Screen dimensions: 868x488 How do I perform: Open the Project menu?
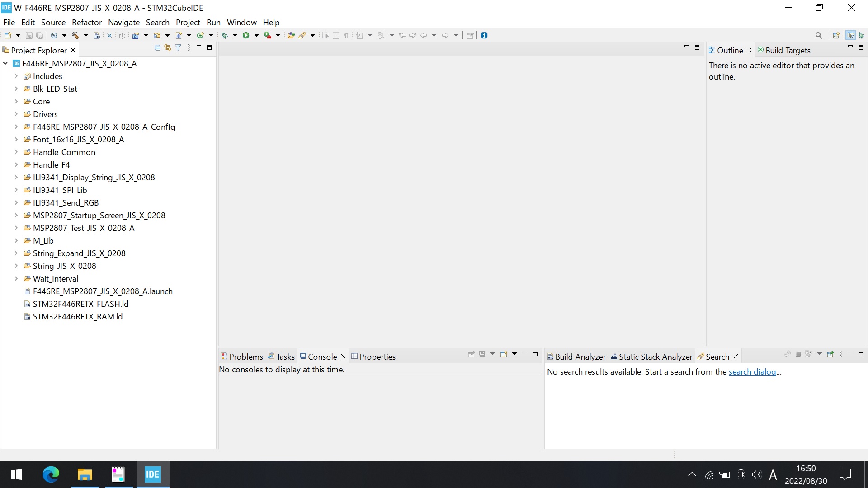pos(188,22)
